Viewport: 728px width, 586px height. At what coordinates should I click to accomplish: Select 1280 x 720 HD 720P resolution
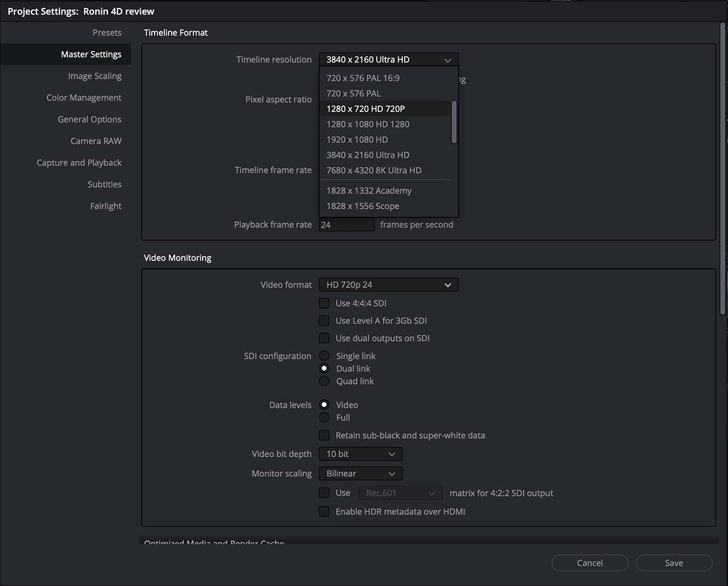[x=365, y=109]
